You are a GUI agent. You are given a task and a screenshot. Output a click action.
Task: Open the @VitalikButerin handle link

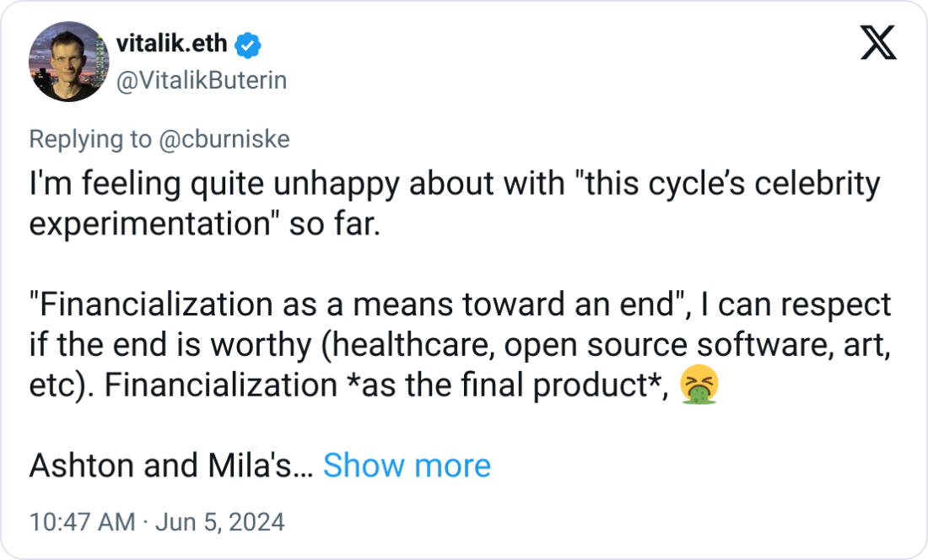tap(200, 80)
